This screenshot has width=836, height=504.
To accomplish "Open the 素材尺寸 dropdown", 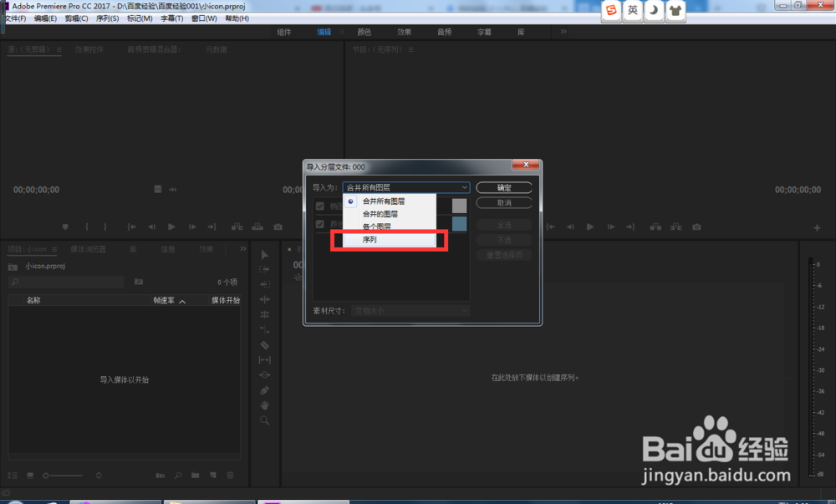I will click(x=410, y=311).
